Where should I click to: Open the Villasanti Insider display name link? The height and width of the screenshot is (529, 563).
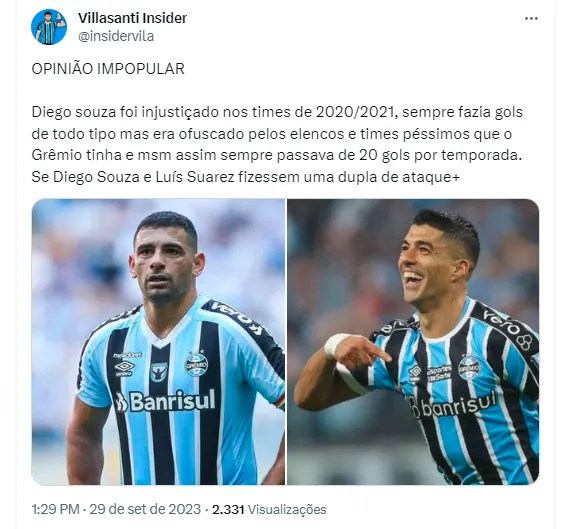[x=132, y=18]
